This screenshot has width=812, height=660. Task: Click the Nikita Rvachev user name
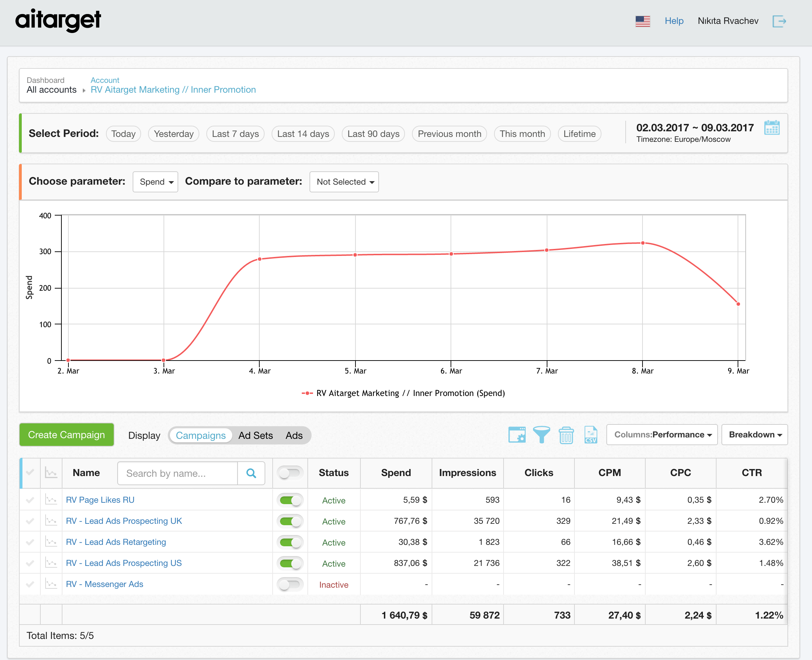[x=728, y=21]
